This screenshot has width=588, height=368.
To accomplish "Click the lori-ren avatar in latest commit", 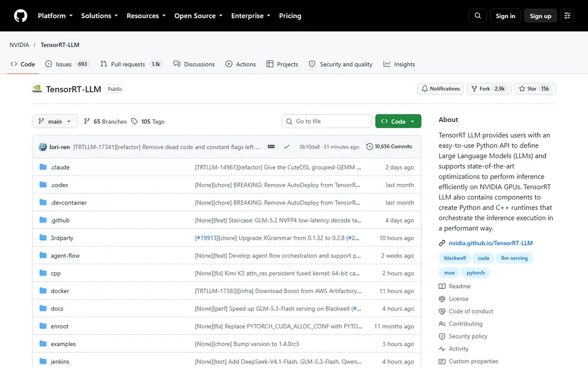I will (43, 147).
